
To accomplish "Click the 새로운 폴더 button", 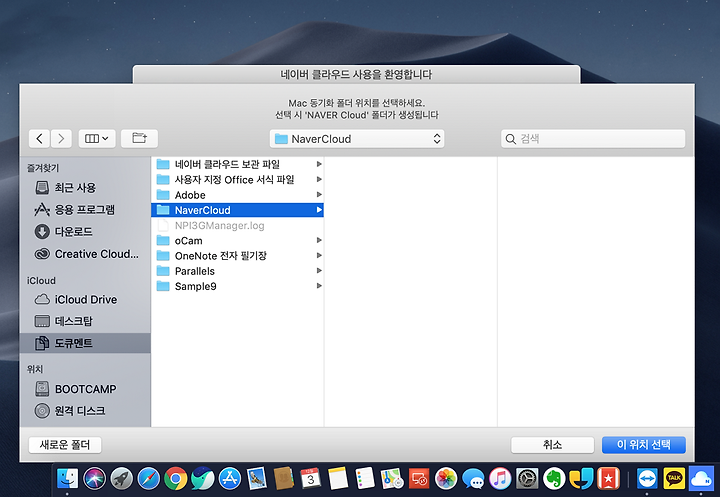I will pos(65,445).
